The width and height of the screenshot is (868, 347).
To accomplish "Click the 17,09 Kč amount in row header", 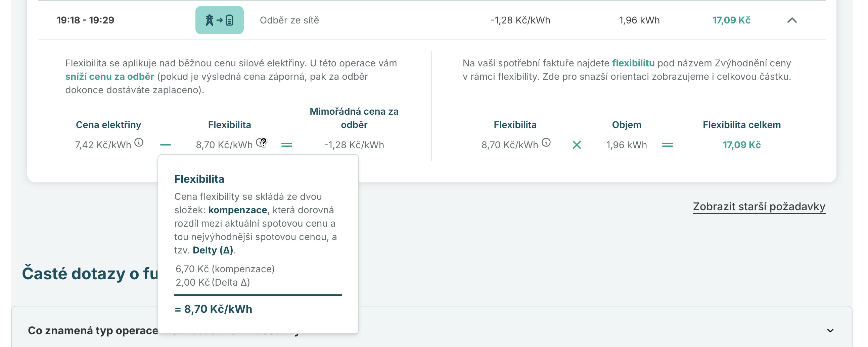I will (731, 20).
